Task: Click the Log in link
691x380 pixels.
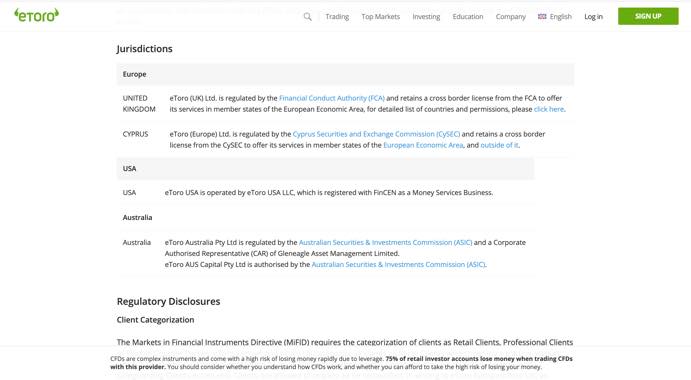Action: (593, 17)
